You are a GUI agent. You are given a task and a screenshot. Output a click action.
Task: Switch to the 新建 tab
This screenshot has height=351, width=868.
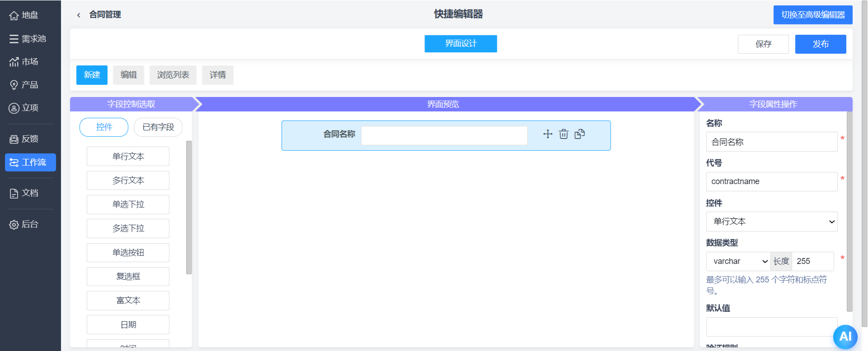(x=92, y=75)
